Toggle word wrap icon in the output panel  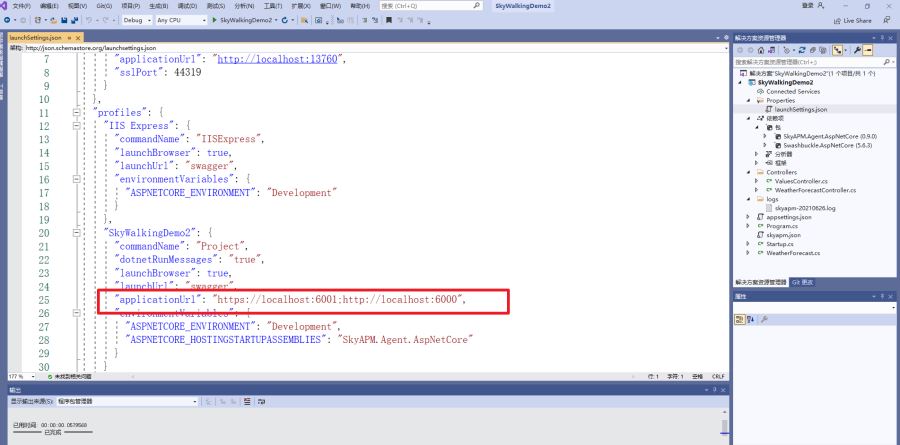(x=261, y=401)
